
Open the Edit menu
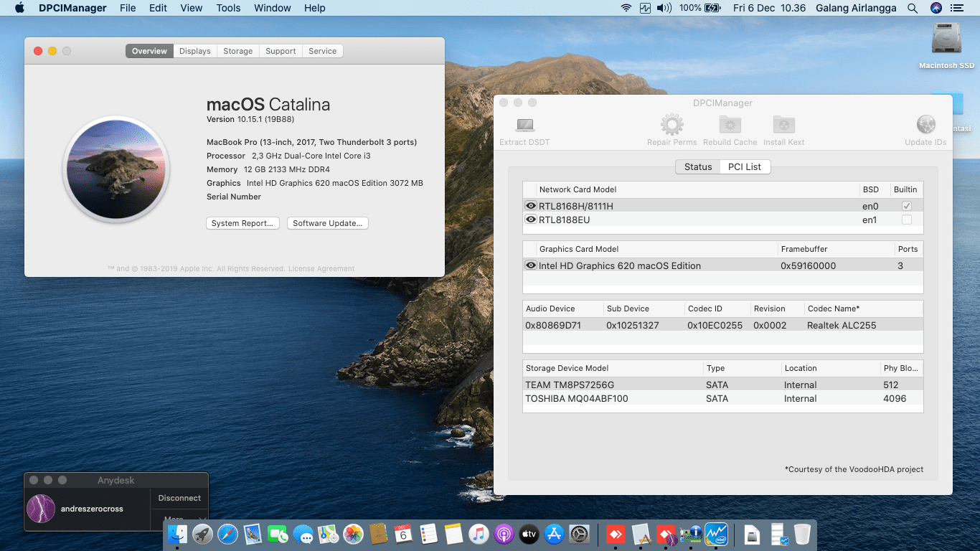click(x=158, y=8)
